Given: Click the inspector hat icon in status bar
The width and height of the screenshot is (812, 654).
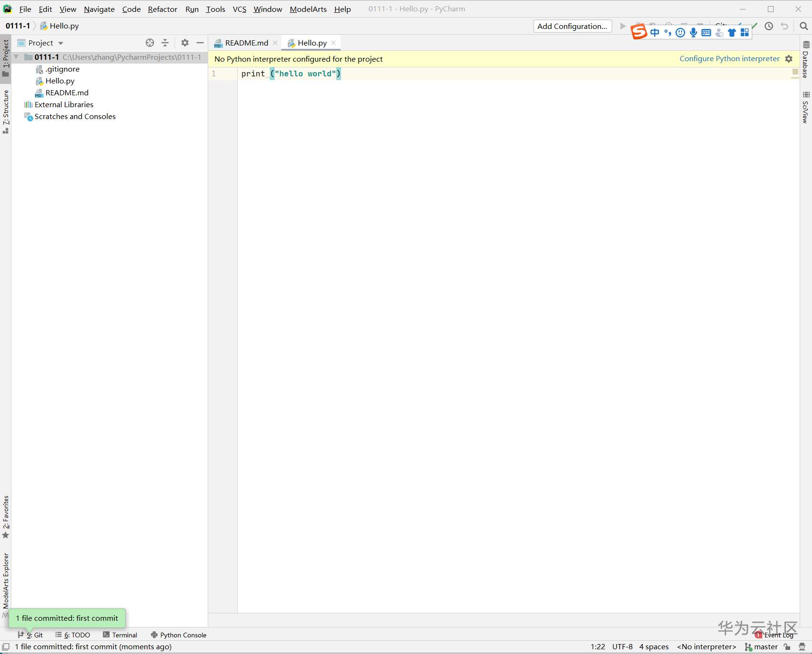Looking at the screenshot, I should click(802, 647).
